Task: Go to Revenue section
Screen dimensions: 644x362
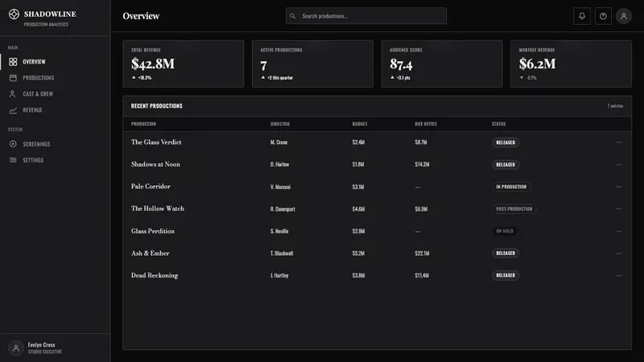Action: point(56,110)
